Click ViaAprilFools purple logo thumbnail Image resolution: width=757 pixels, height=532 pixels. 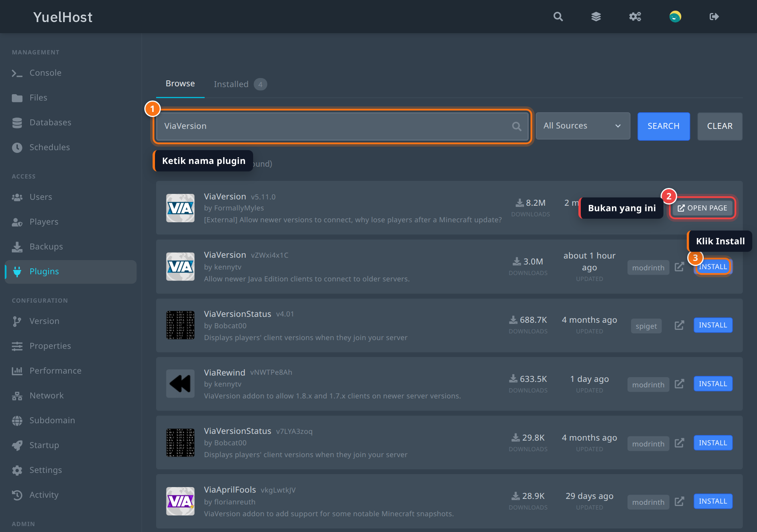coord(180,501)
